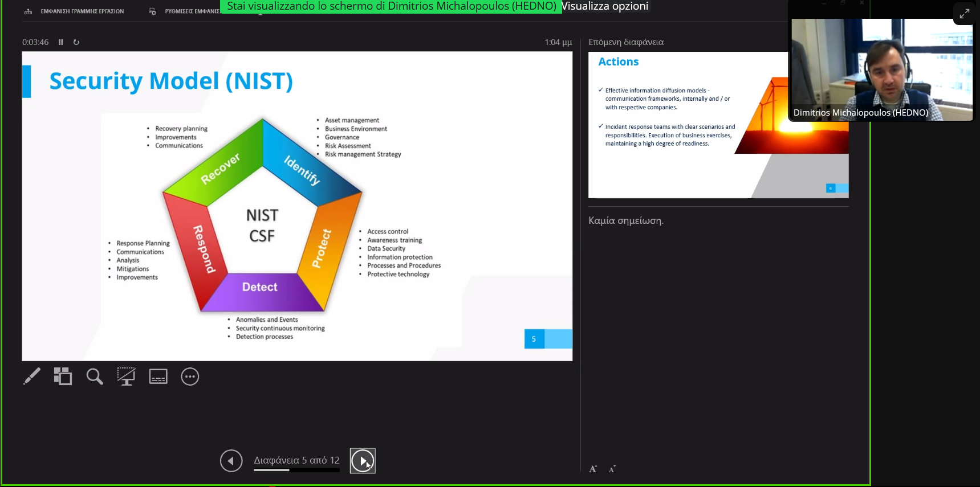The width and height of the screenshot is (980, 487).
Task: Black out the slideshow with screen icon
Action: 126,376
